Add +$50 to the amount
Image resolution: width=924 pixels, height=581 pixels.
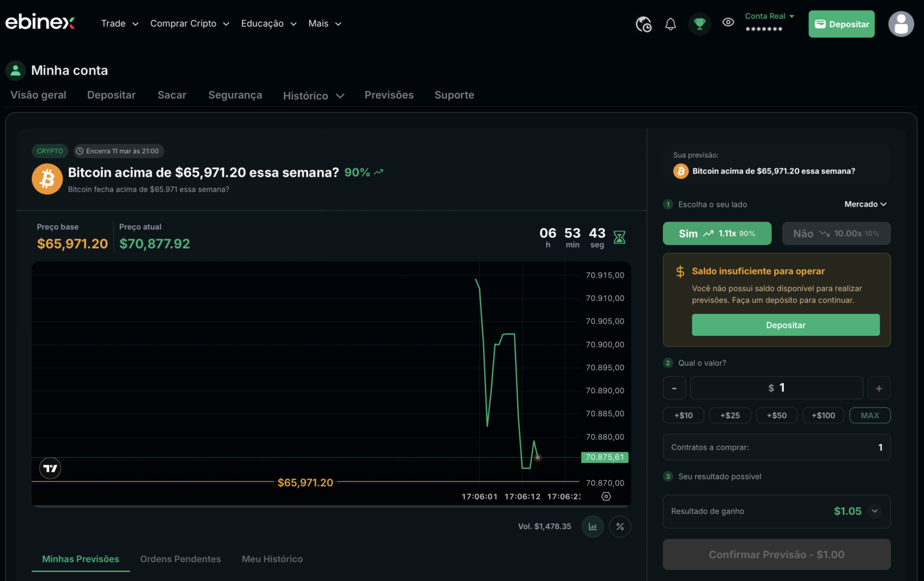777,415
